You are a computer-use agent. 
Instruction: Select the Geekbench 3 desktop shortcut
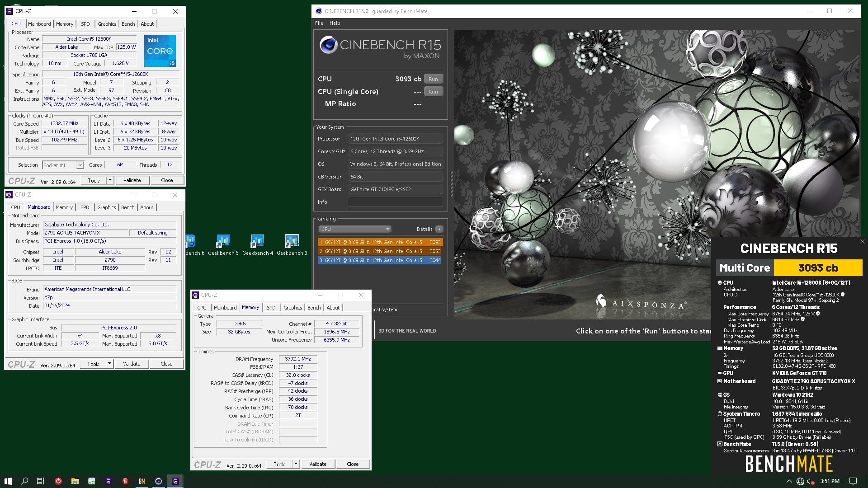point(292,245)
